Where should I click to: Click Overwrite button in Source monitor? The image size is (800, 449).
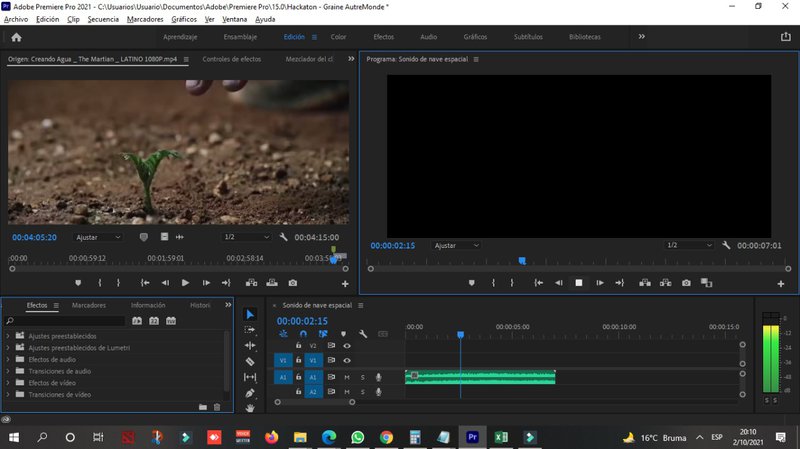click(x=272, y=283)
